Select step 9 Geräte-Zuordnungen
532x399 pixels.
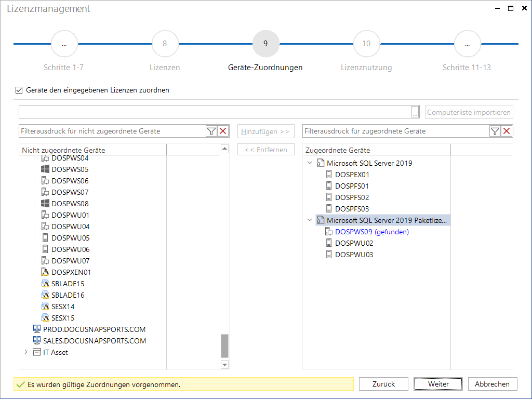[x=265, y=44]
